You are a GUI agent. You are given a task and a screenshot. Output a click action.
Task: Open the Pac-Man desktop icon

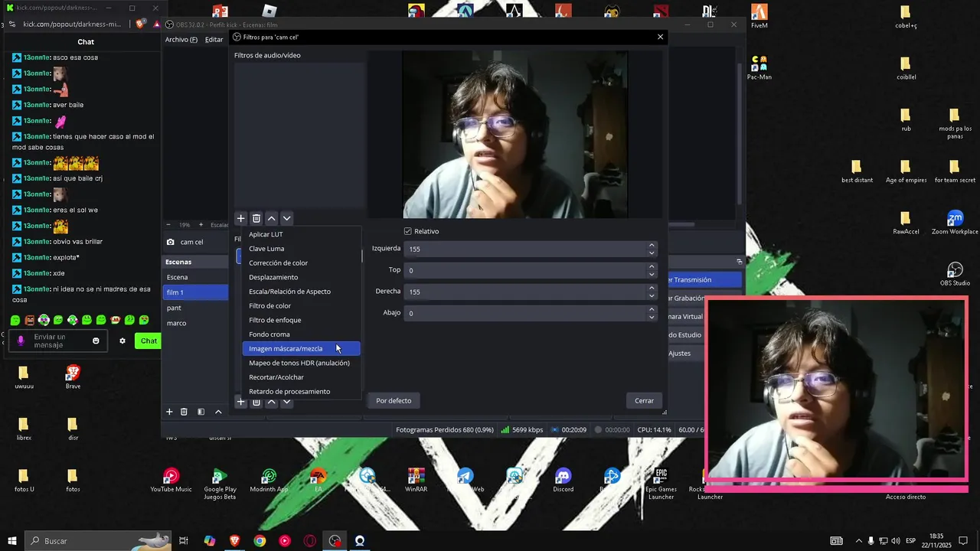(x=759, y=68)
